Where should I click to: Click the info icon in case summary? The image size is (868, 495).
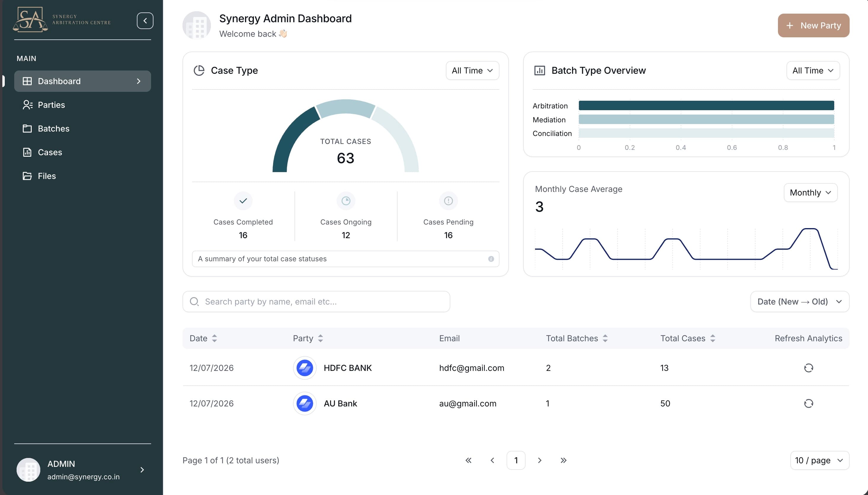coord(491,259)
